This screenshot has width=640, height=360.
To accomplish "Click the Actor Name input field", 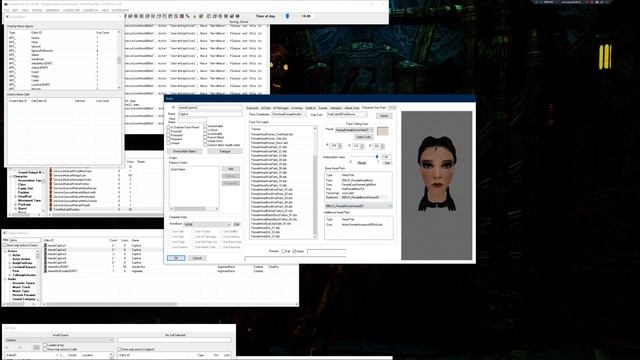I will pyautogui.click(x=210, y=114).
